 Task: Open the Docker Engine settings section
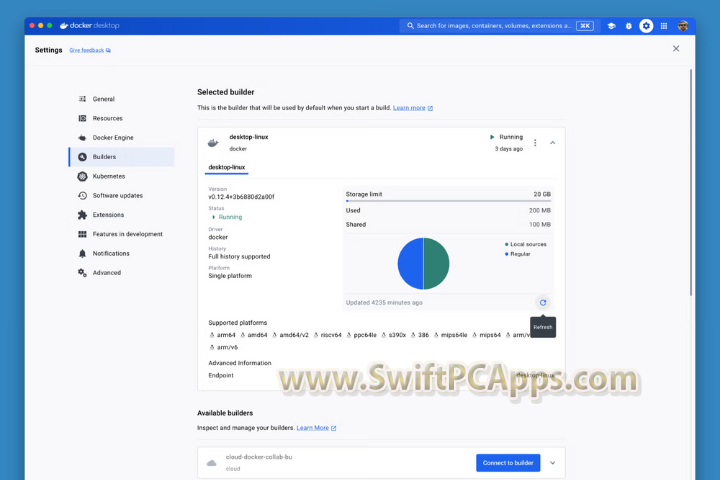(122, 137)
